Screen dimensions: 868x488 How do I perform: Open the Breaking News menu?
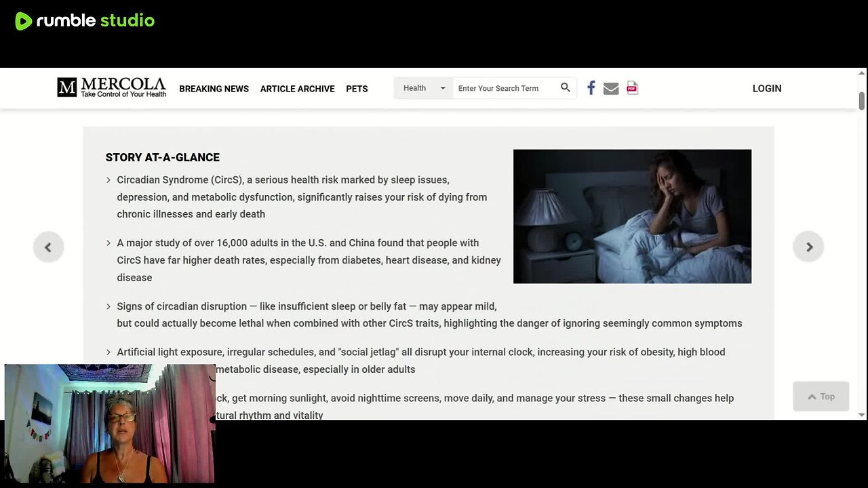pyautogui.click(x=214, y=89)
